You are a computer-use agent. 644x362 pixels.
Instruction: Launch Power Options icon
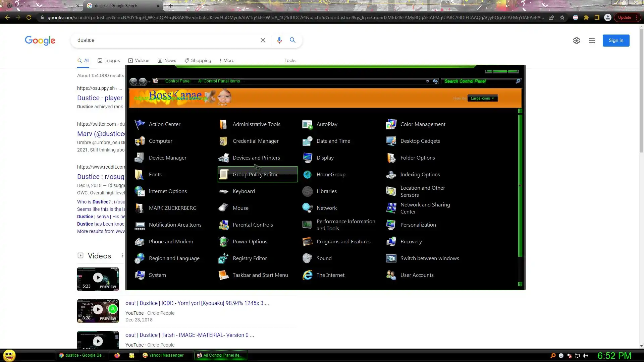[x=223, y=242]
